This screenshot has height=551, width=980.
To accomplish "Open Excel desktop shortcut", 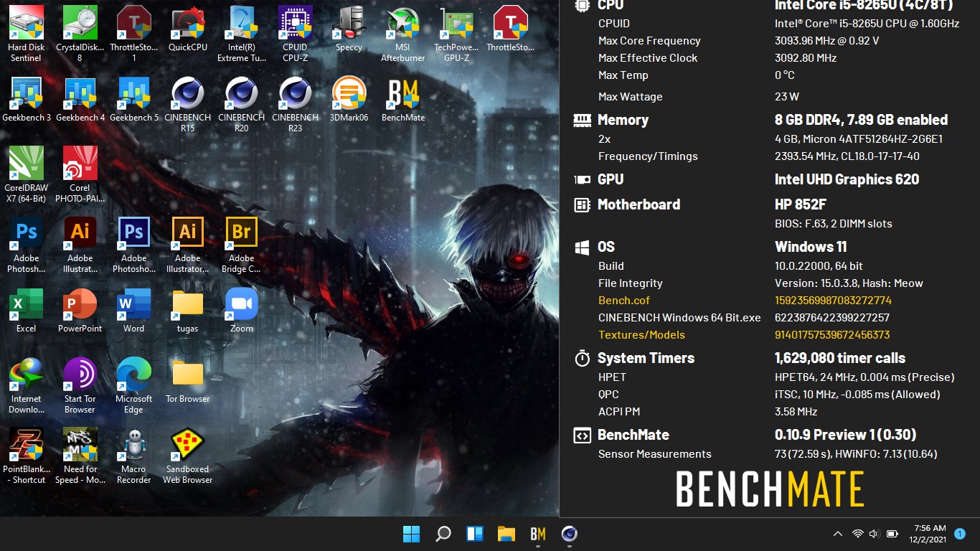I will tap(27, 310).
